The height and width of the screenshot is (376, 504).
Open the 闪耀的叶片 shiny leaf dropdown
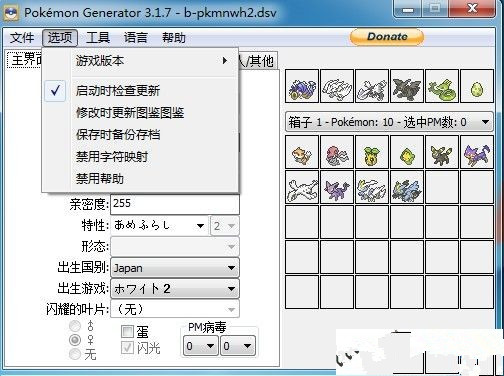pyautogui.click(x=175, y=309)
